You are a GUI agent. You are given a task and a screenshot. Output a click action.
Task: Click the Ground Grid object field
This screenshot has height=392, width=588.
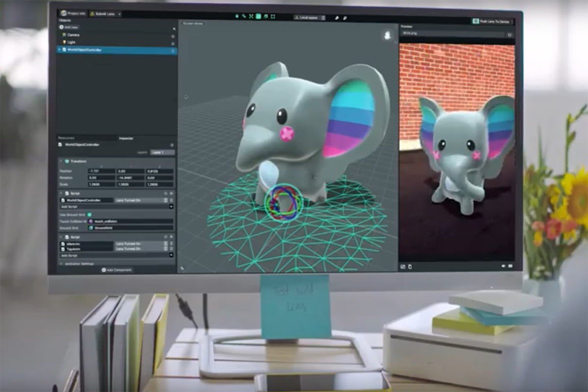tap(130, 228)
